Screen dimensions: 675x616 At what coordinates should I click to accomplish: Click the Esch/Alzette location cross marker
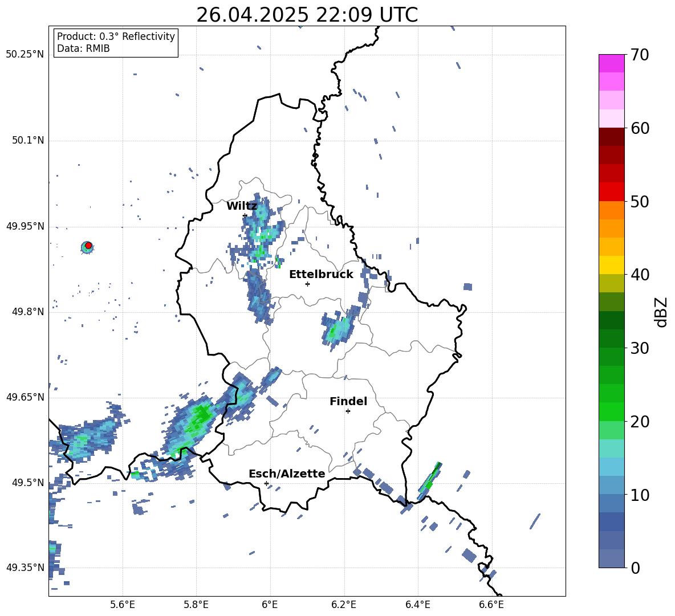tap(266, 483)
